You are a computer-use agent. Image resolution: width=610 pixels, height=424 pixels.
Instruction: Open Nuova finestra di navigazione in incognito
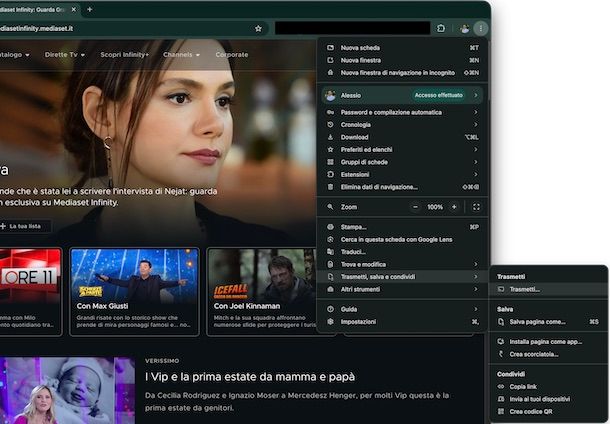click(403, 73)
